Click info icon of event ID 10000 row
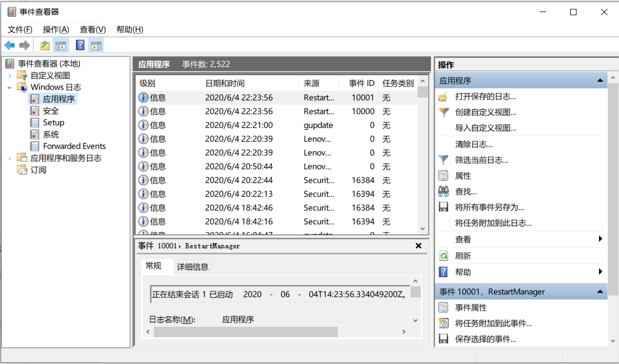This screenshot has width=619, height=364. click(x=143, y=111)
